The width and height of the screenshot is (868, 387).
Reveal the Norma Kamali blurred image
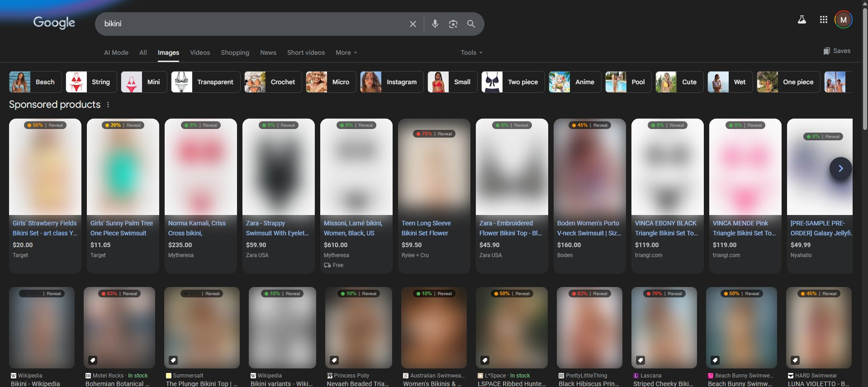click(x=210, y=125)
